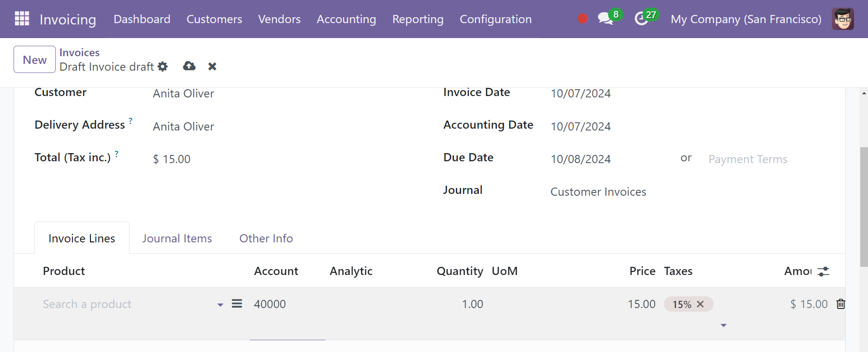Click the Total $ 15.00 value
Image resolution: width=868 pixels, height=352 pixels.
pos(172,159)
